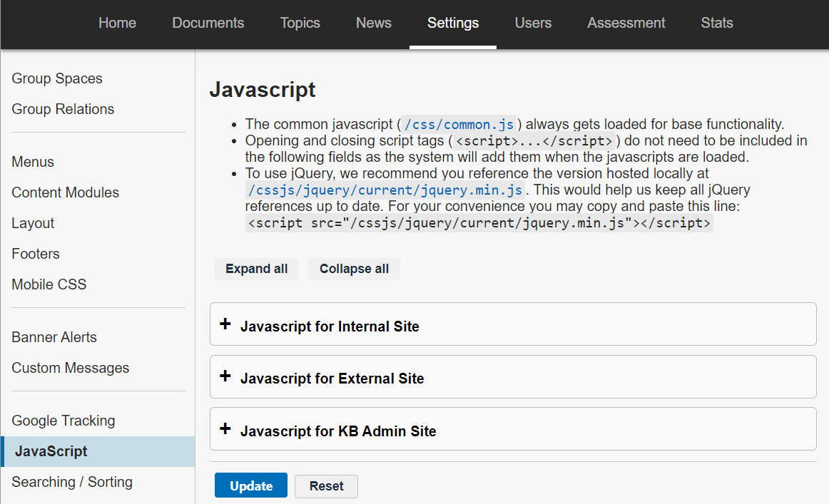Open Footers in the sidebar
The height and width of the screenshot is (504, 829).
[x=36, y=254]
